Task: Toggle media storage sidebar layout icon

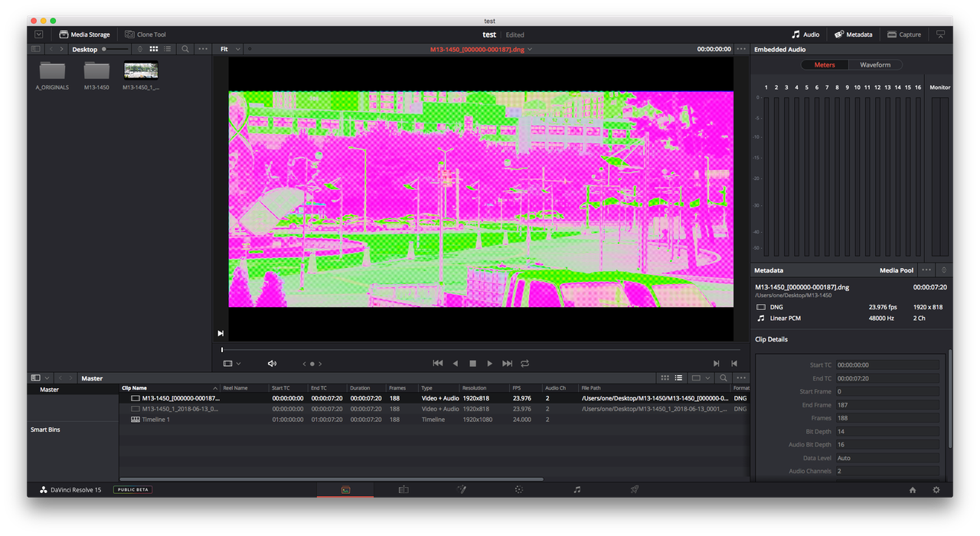Action: click(x=35, y=49)
